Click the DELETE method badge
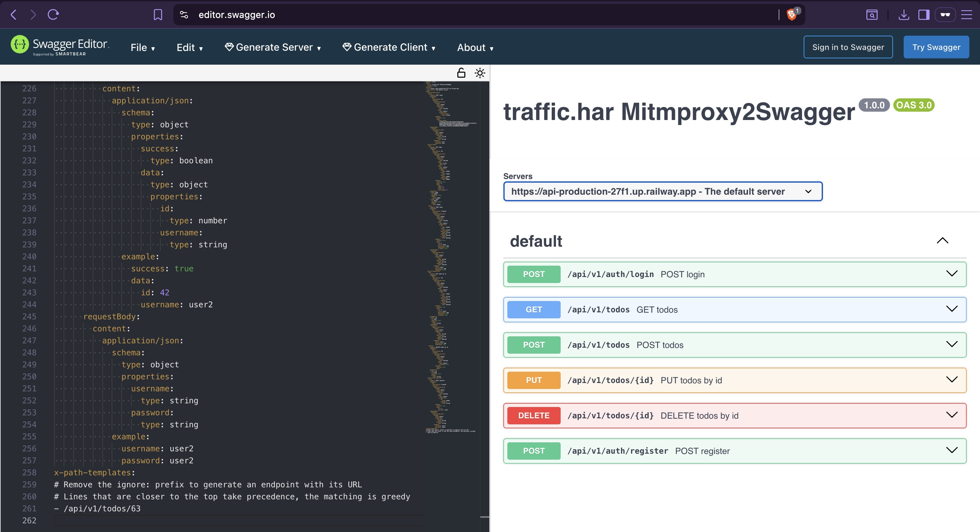This screenshot has height=532, width=980. pyautogui.click(x=533, y=416)
